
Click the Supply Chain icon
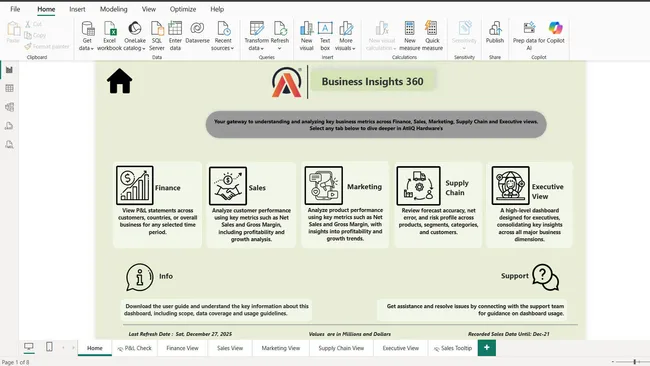pos(418,186)
